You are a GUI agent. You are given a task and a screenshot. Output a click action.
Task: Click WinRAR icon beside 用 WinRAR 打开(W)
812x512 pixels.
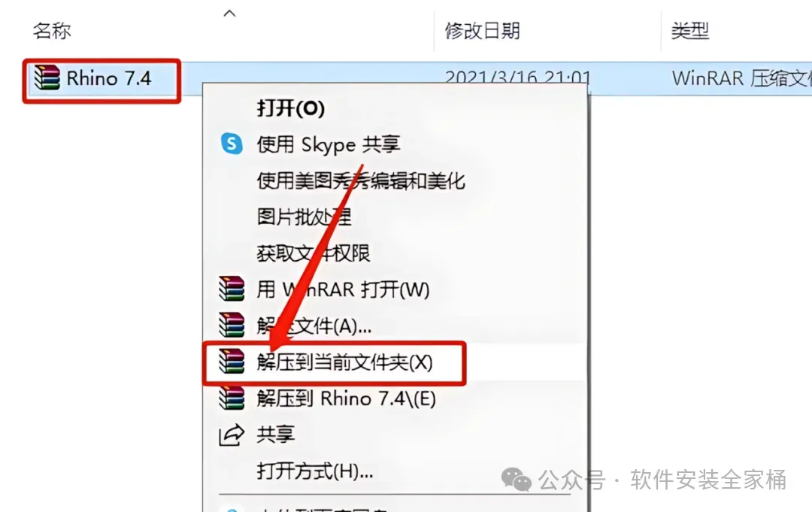click(x=232, y=289)
